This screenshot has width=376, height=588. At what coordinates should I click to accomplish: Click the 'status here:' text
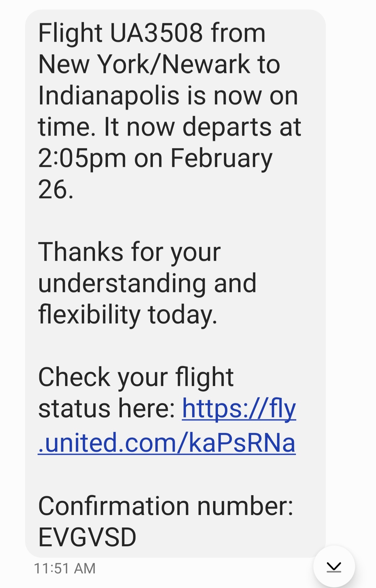coord(107,409)
